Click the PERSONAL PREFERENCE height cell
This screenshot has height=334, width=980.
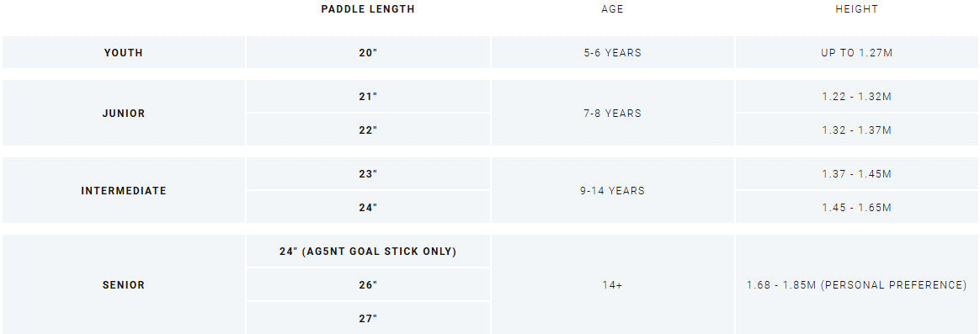[857, 284]
